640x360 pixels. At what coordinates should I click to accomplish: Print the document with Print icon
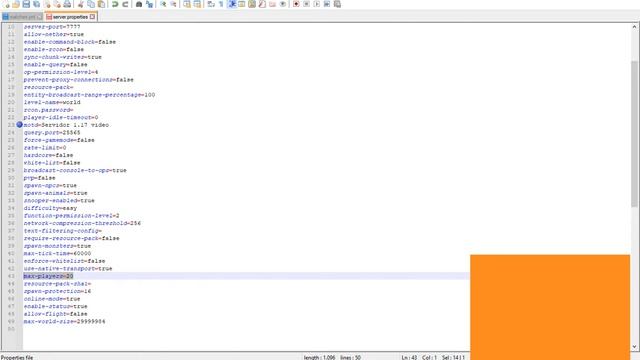67,4
